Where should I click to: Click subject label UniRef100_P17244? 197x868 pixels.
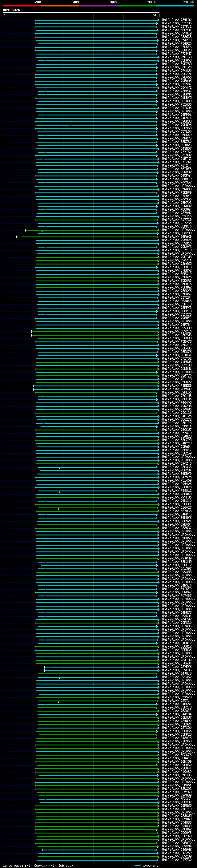tap(177, 165)
